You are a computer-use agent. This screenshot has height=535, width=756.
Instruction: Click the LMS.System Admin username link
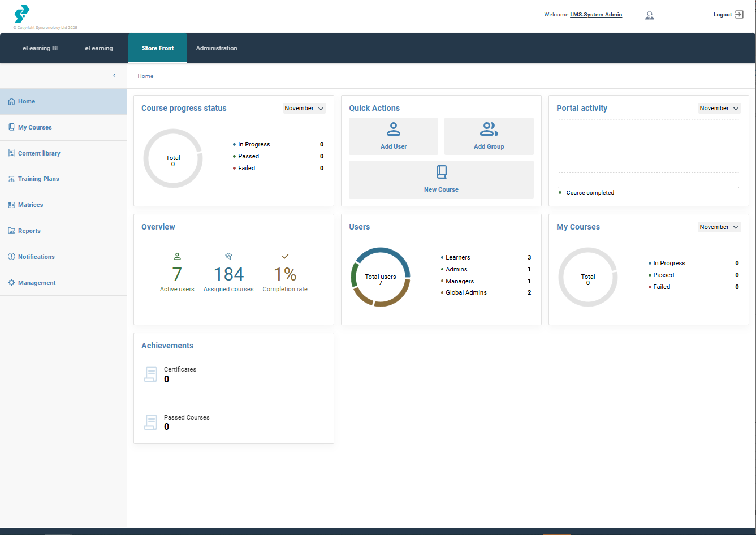(x=595, y=15)
